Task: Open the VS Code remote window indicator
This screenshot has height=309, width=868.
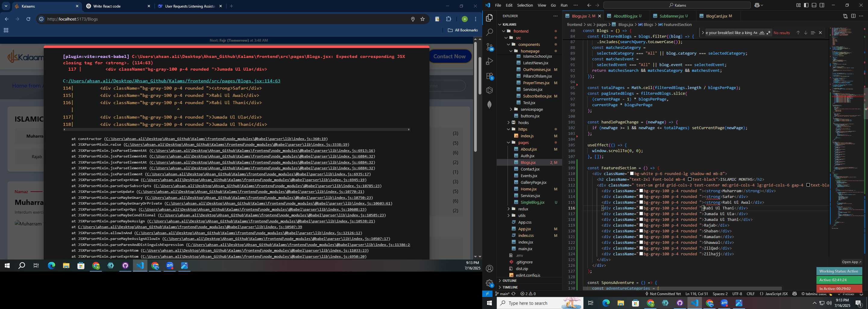Action: (487, 294)
